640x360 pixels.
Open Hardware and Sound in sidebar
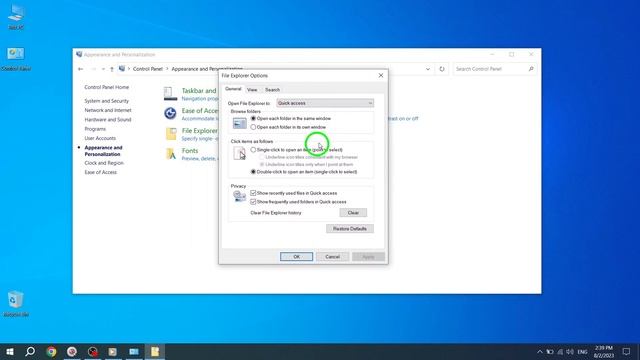(x=108, y=120)
